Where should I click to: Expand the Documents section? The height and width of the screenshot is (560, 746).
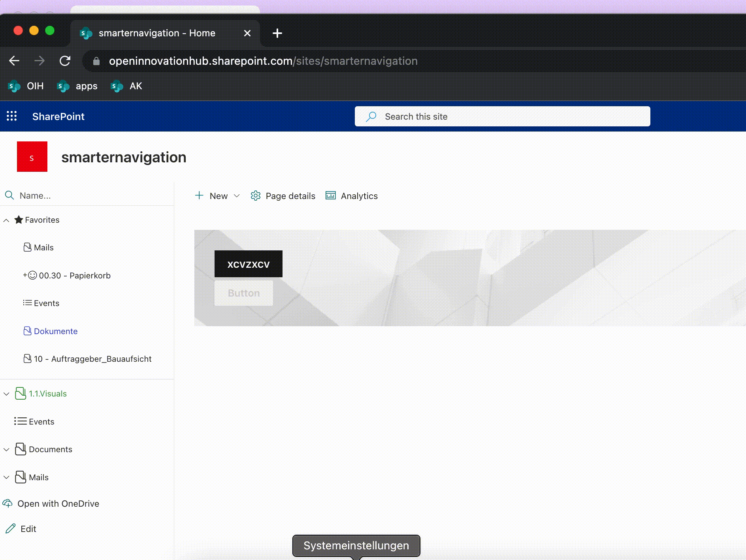[6, 449]
